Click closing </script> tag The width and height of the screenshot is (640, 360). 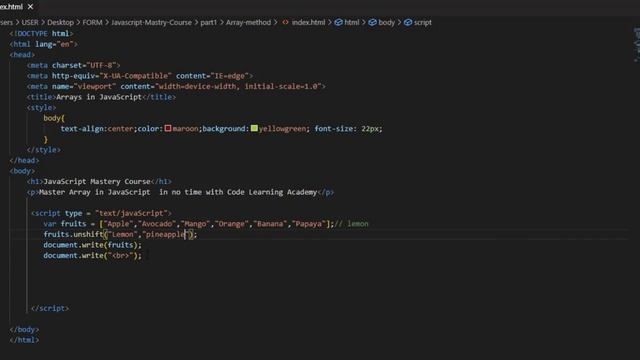coord(50,309)
